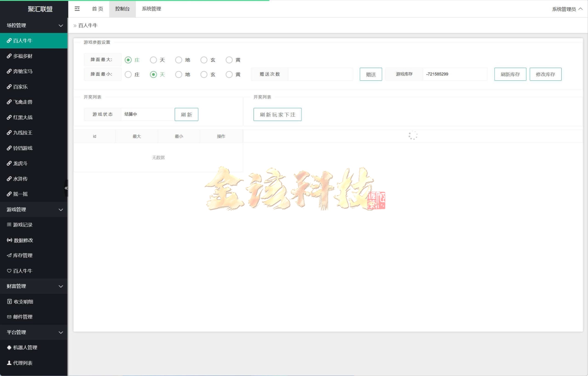
Task: Select 天 radio for 牌面最大
Action: pyautogui.click(x=153, y=60)
